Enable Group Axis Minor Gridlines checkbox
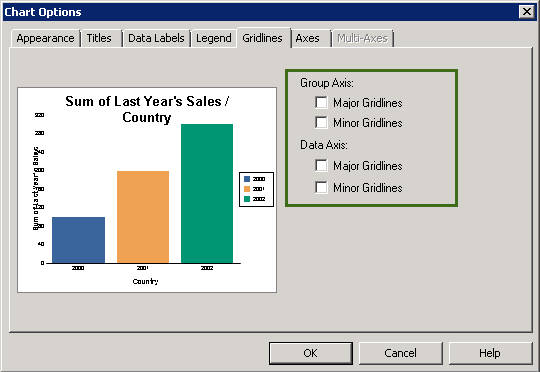540x372 pixels. click(321, 122)
